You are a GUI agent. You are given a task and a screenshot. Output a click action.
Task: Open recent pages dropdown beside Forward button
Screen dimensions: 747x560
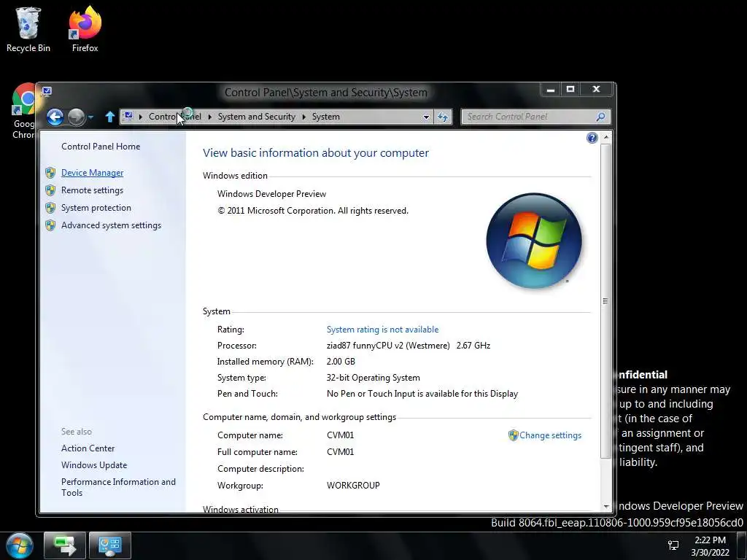coord(91,117)
